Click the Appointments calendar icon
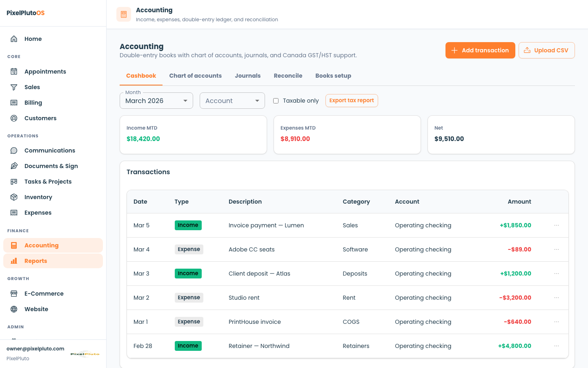This screenshot has height=368, width=588. [x=14, y=72]
